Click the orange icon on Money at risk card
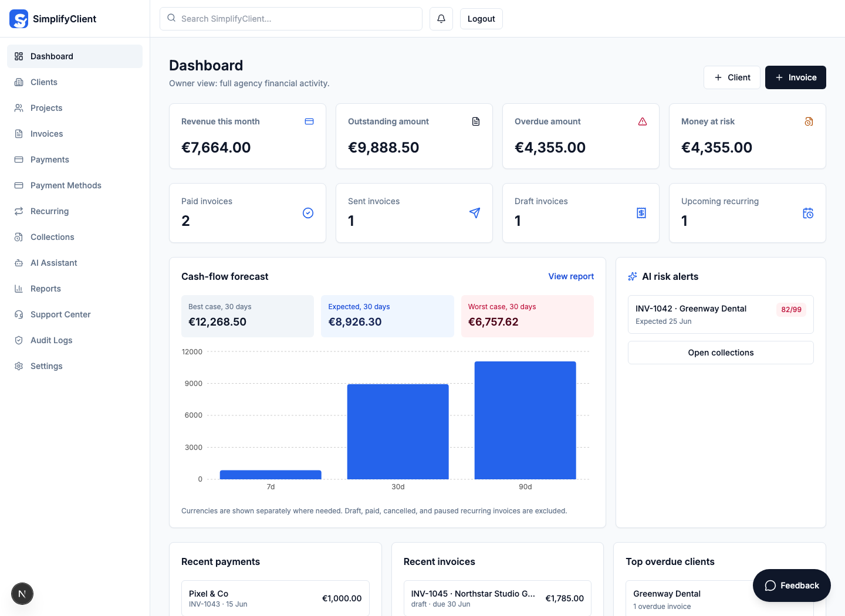Screen dimensions: 845x616 809,121
